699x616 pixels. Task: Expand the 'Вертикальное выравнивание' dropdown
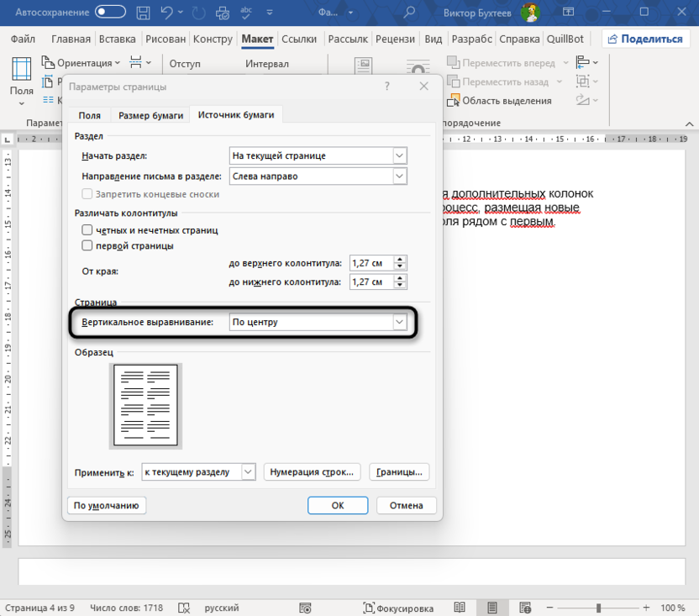tap(399, 322)
